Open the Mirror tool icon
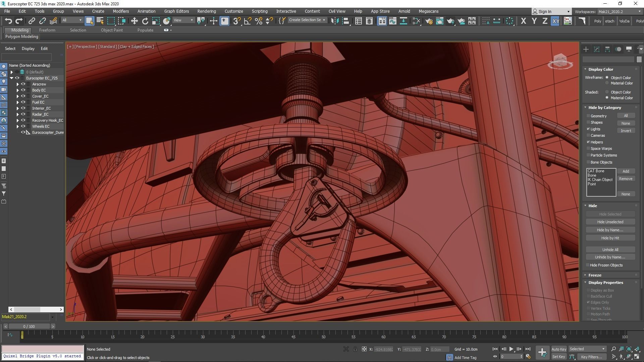 tap(334, 21)
